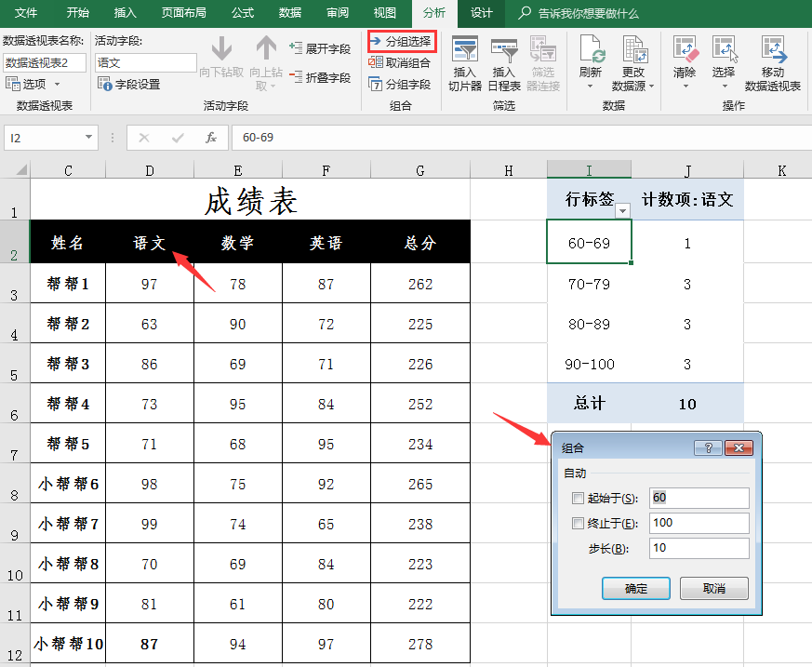
Task: Click Group Field (分组字段) button
Action: 399,84
